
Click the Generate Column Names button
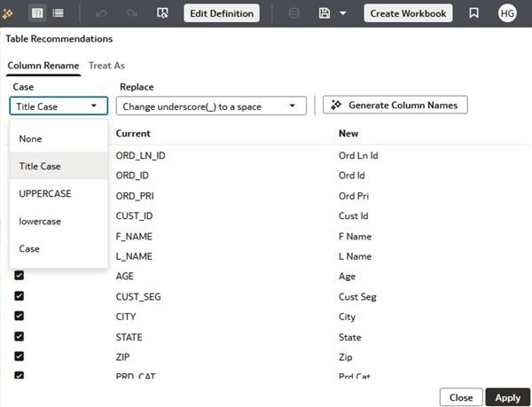pyautogui.click(x=395, y=105)
